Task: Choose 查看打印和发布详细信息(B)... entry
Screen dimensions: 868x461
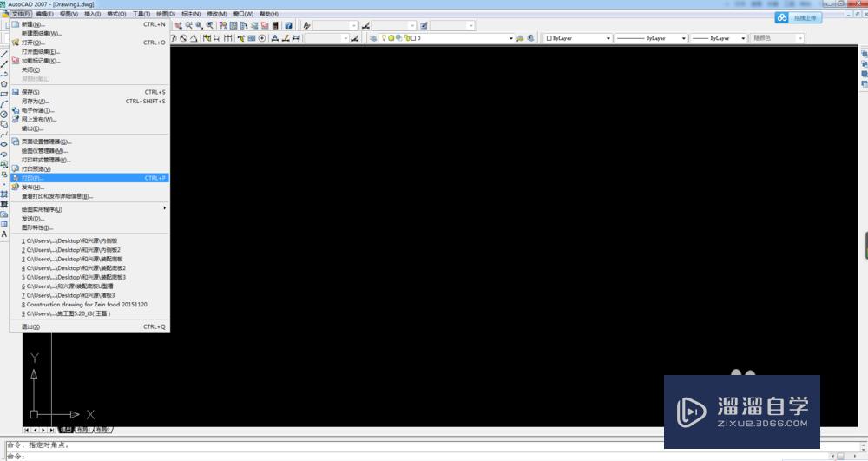Action: pos(89,196)
